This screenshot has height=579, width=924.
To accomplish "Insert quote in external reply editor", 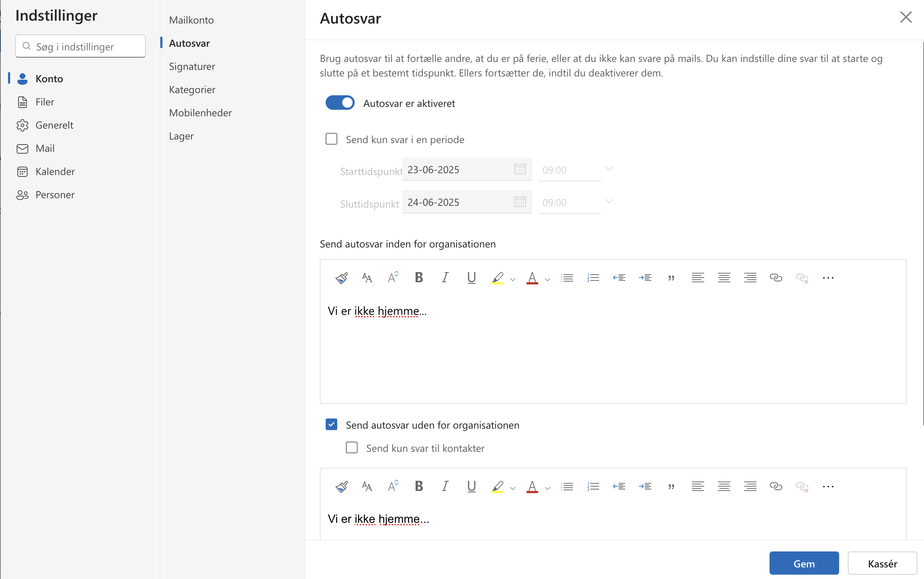I will pyautogui.click(x=671, y=487).
